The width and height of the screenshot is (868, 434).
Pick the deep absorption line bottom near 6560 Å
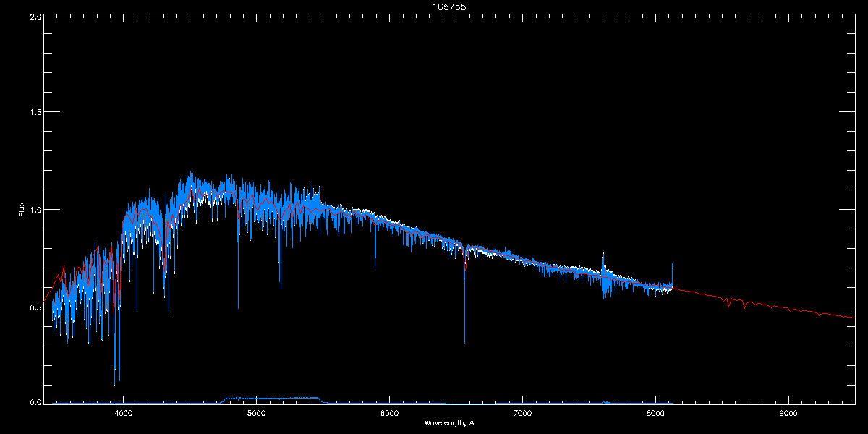click(x=464, y=341)
